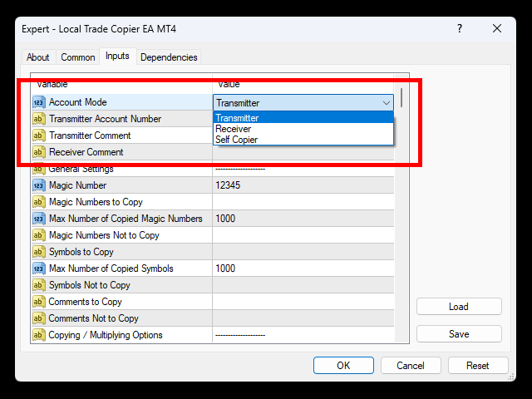
Task: Click the Reset button
Action: coord(477,366)
